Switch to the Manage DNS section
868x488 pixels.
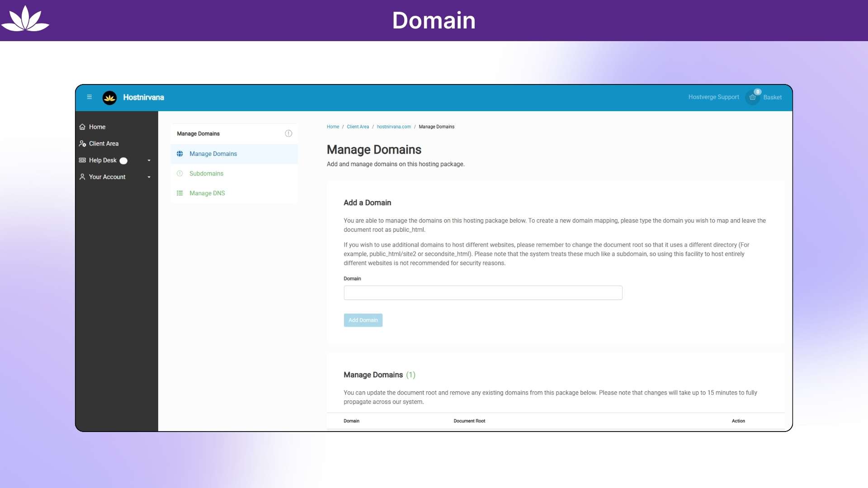coord(207,193)
